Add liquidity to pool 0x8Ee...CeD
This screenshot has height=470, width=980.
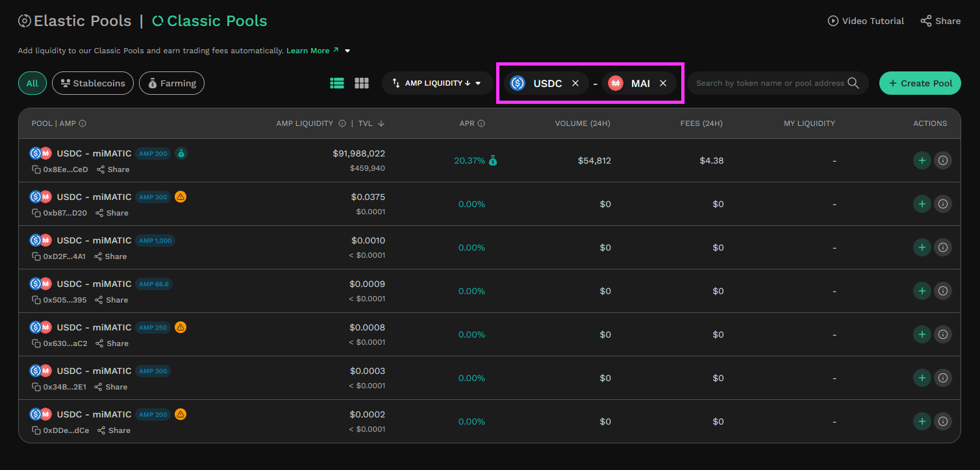pos(922,160)
